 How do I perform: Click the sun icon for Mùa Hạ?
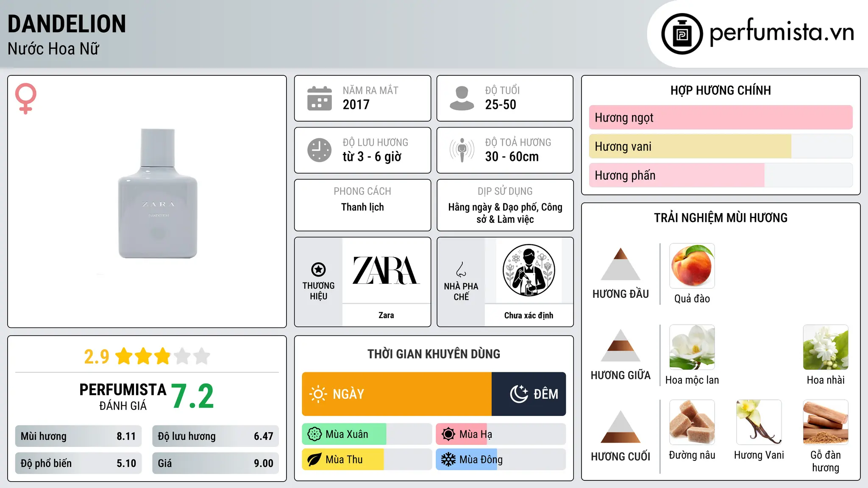click(x=448, y=434)
